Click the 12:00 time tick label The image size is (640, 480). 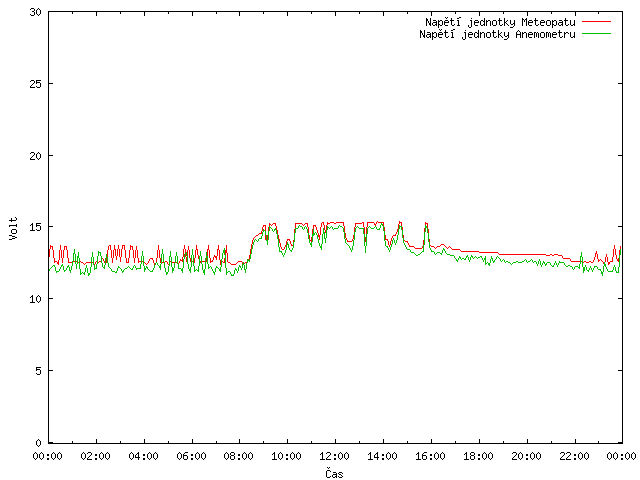point(334,456)
